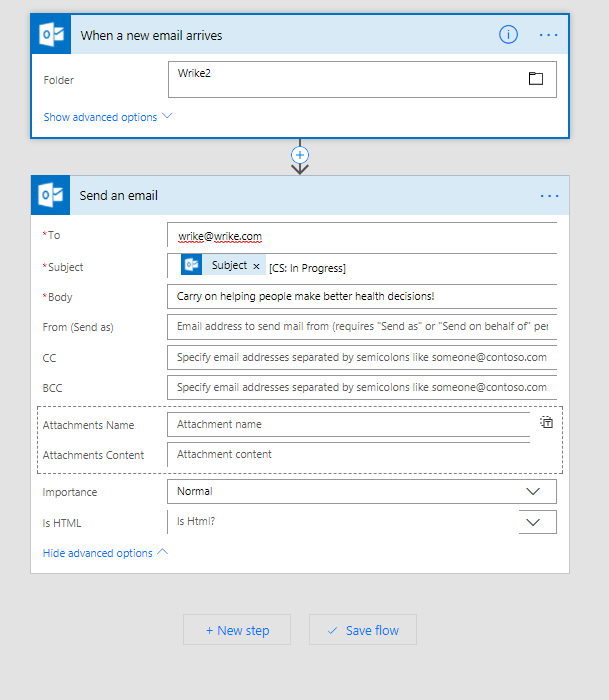Open ellipsis menu on Send an email
609x700 pixels.
[x=549, y=196]
